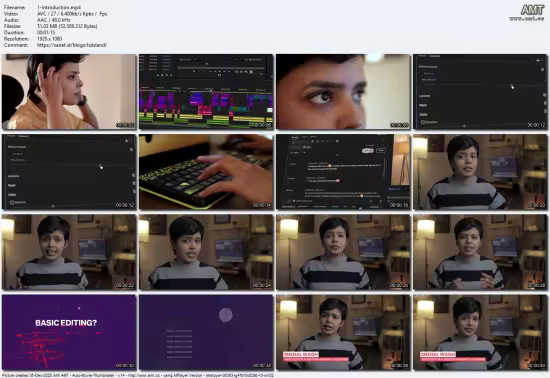Open the presenter thumbnail stamped 00:00:22
Image resolution: width=550 pixels, height=378 pixels.
click(69, 252)
